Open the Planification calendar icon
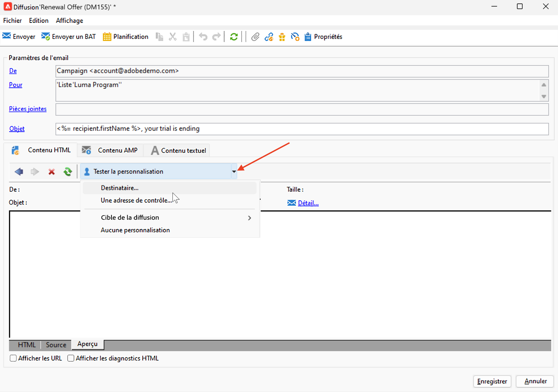The width and height of the screenshot is (558, 392). [x=107, y=37]
